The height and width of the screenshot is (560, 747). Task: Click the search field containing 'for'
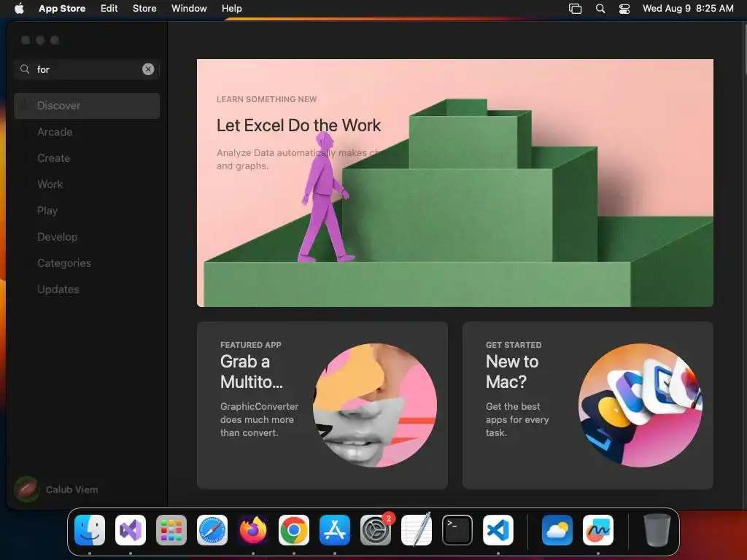pyautogui.click(x=87, y=69)
